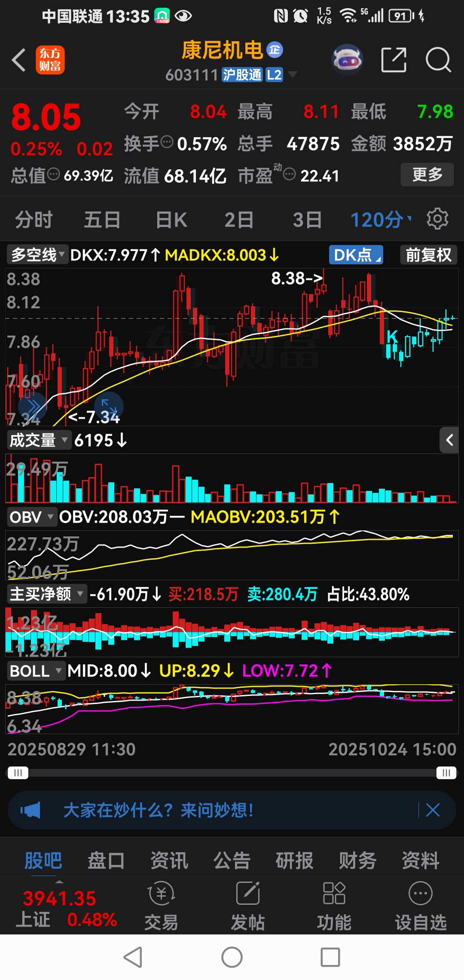Switch to 2日 chart tab
Screen dimensions: 464x980
coord(239,220)
